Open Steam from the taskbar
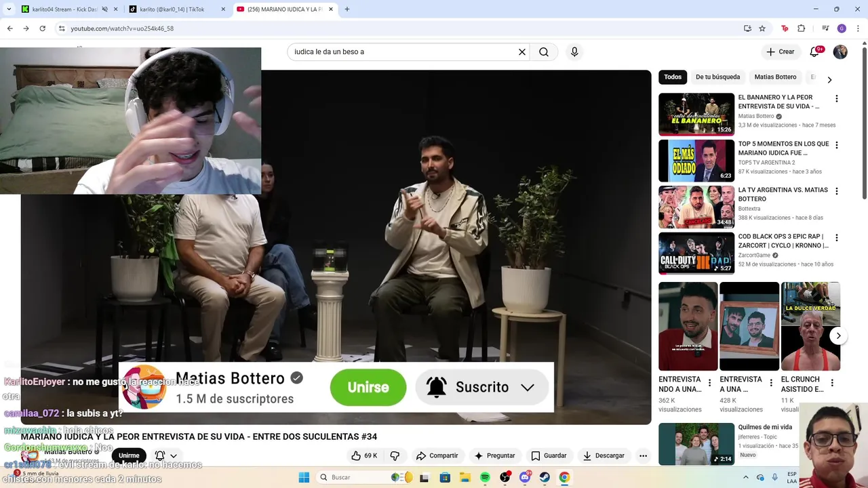The height and width of the screenshot is (488, 868). point(545,477)
